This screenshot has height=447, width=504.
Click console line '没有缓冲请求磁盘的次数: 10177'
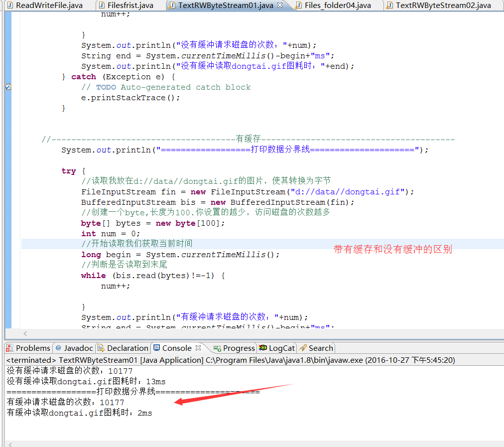(x=69, y=370)
